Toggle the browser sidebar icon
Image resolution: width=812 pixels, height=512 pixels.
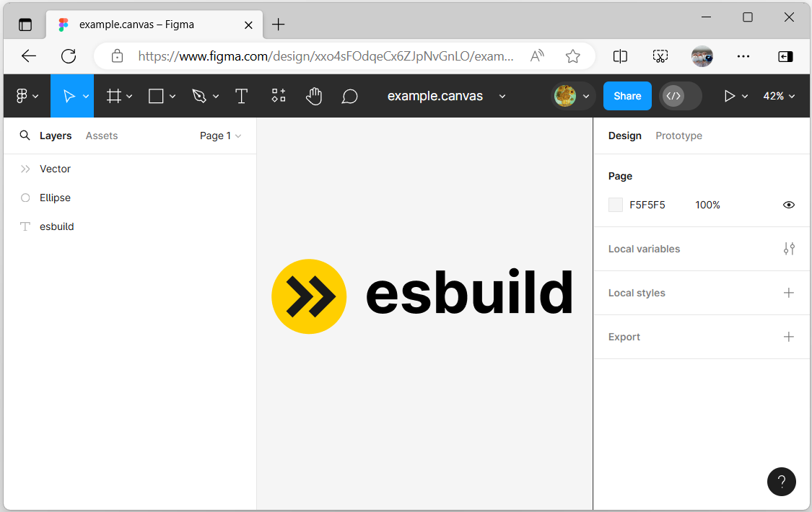tap(785, 56)
